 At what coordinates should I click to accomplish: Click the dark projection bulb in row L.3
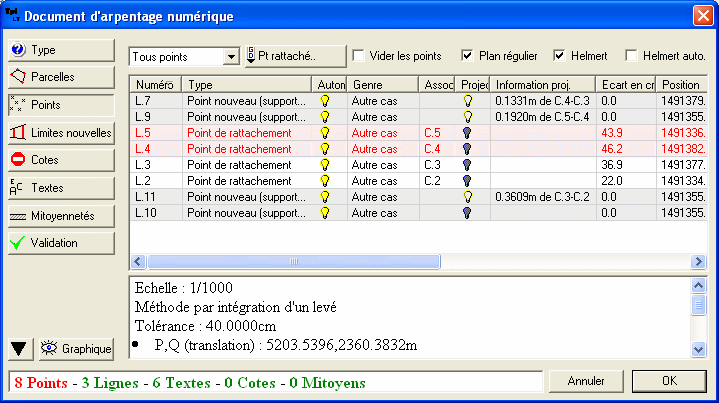click(467, 165)
